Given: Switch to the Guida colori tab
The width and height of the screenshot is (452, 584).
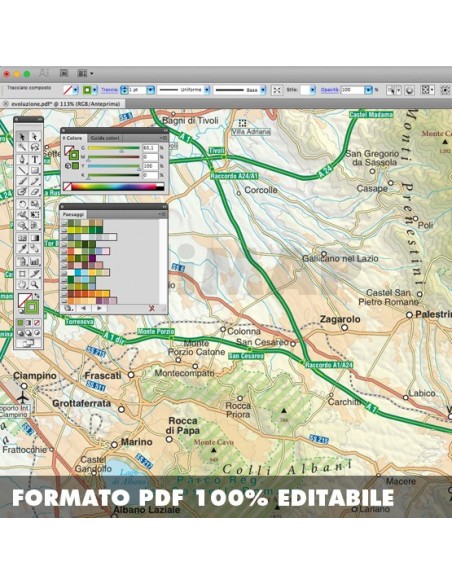Looking at the screenshot, I should 105,138.
